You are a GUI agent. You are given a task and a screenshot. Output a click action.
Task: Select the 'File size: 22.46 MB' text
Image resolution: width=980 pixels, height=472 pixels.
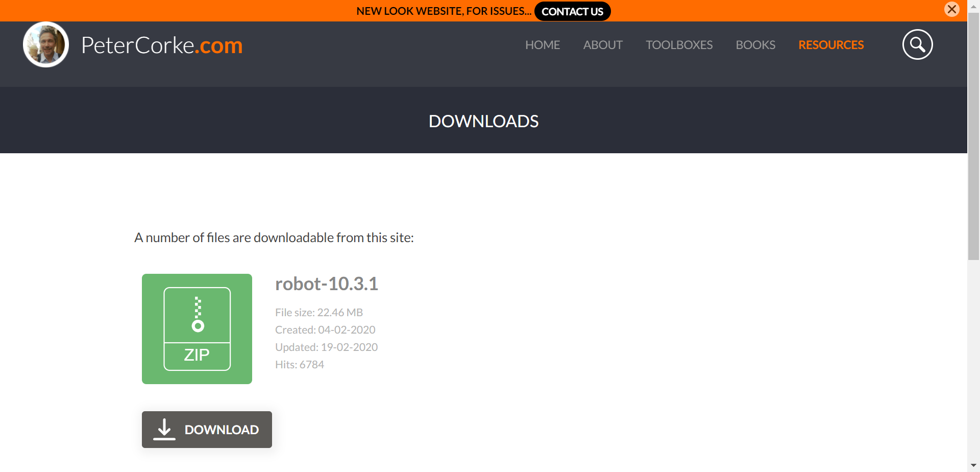click(319, 312)
